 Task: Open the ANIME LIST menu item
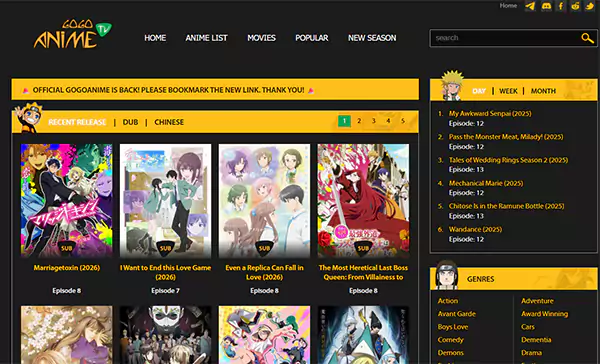coord(207,38)
